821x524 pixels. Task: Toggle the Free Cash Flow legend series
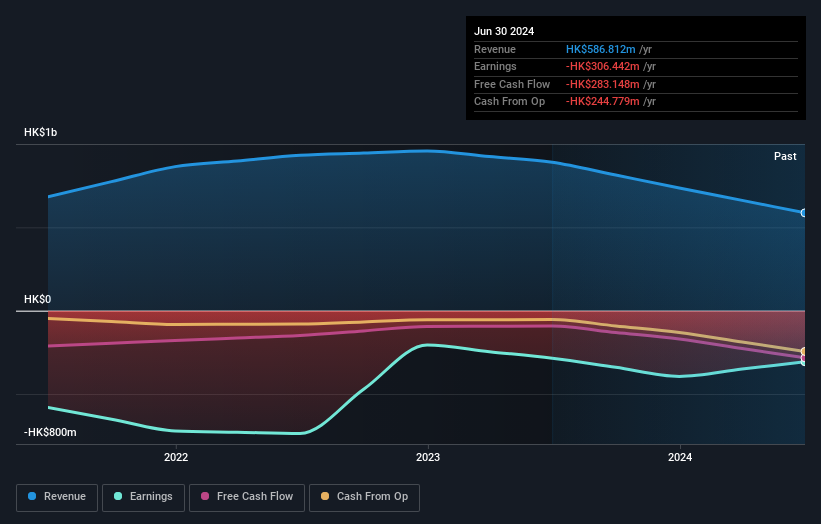click(247, 497)
